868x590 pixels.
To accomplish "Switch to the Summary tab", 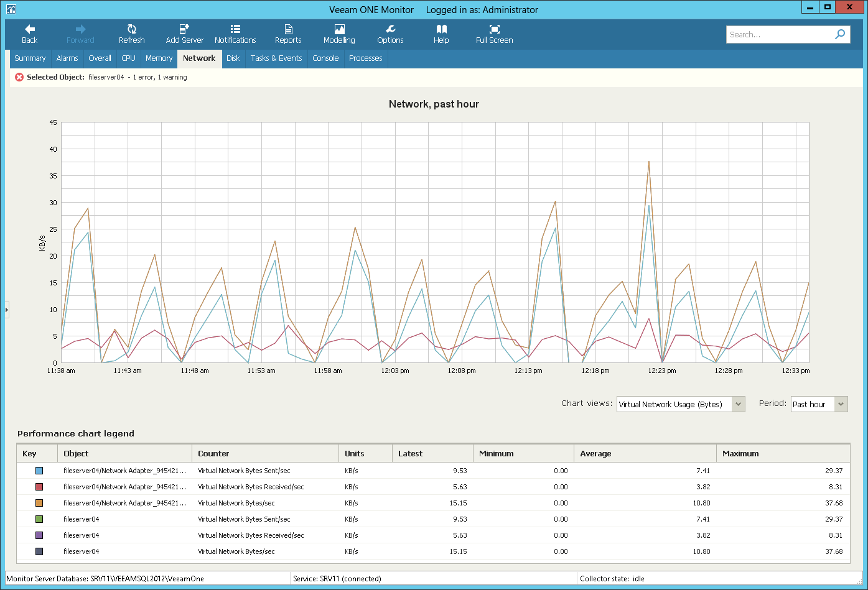I will click(x=30, y=58).
